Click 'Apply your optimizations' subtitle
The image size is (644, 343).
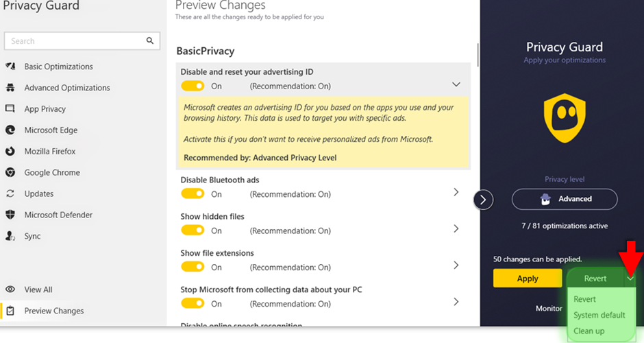565,60
